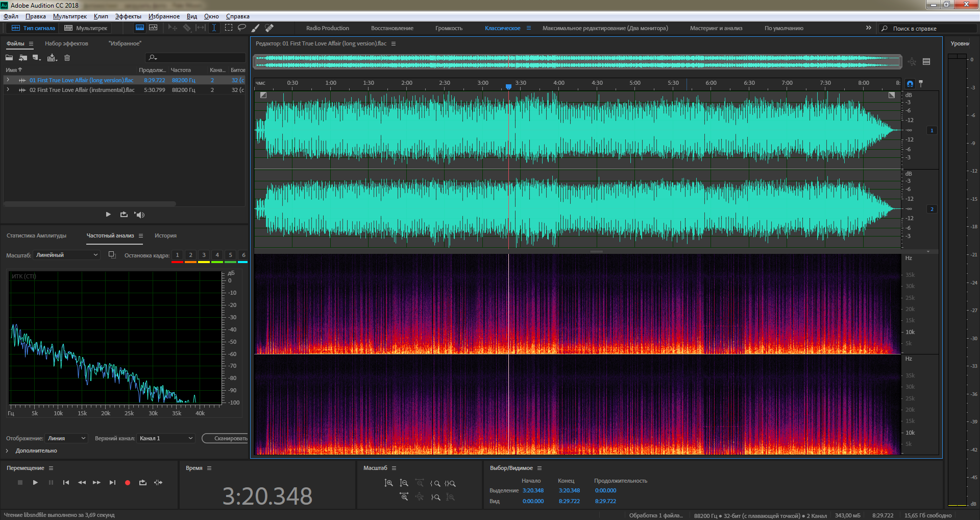Toggle auto-play speaker icon in Files panel
This screenshot has height=520, width=980.
[x=139, y=215]
